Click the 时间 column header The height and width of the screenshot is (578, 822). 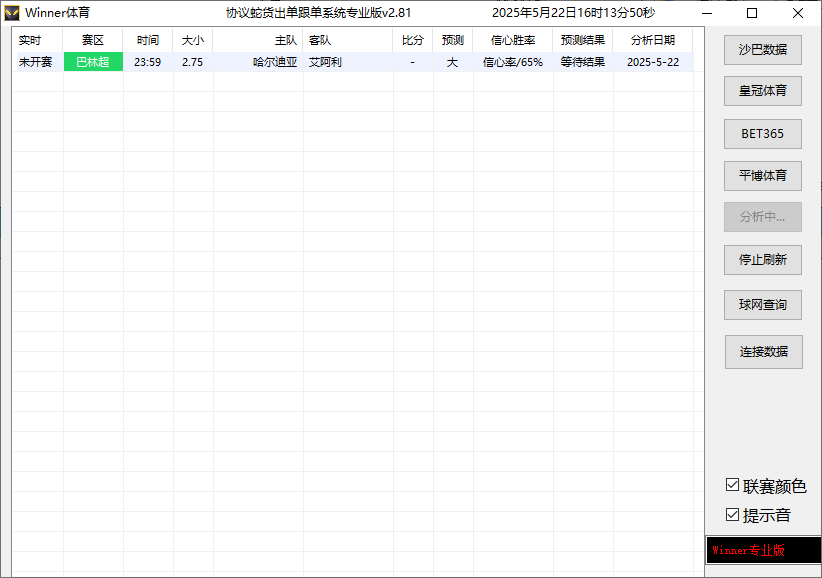pos(148,41)
